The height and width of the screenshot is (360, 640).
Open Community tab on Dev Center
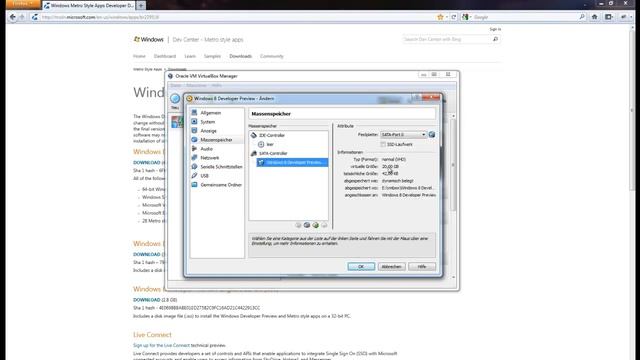[272, 56]
